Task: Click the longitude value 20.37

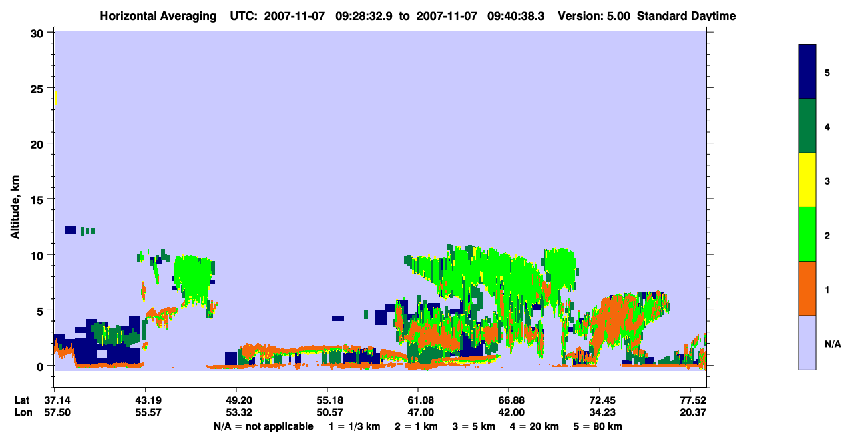Action: pos(694,412)
